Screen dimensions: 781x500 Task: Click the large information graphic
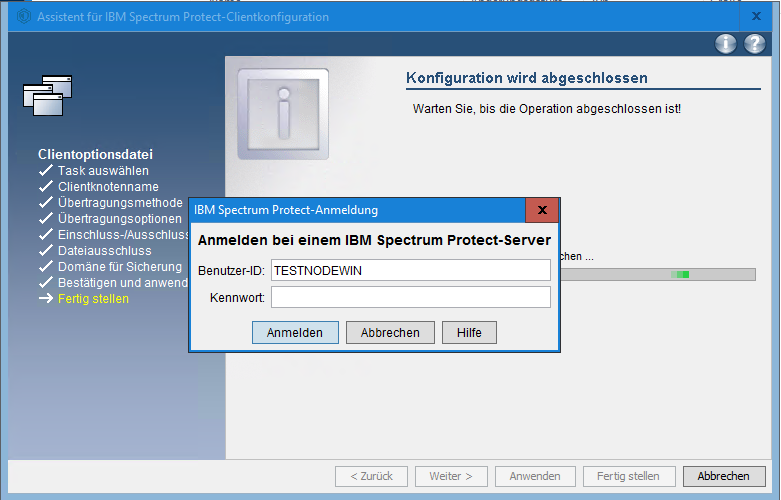283,114
